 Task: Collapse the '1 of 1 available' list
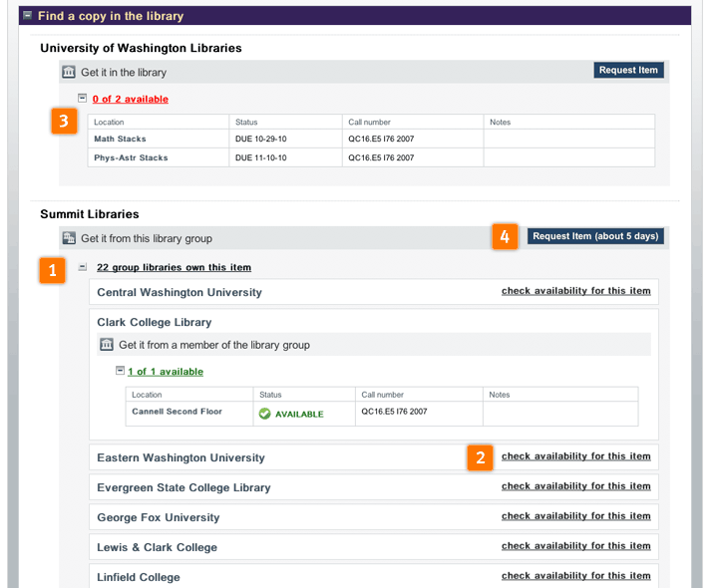point(121,371)
